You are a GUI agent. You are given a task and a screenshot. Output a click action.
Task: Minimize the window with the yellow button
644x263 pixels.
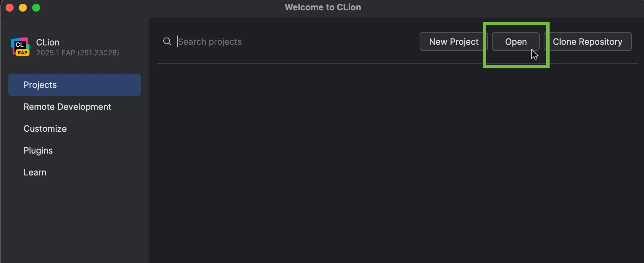[x=23, y=8]
